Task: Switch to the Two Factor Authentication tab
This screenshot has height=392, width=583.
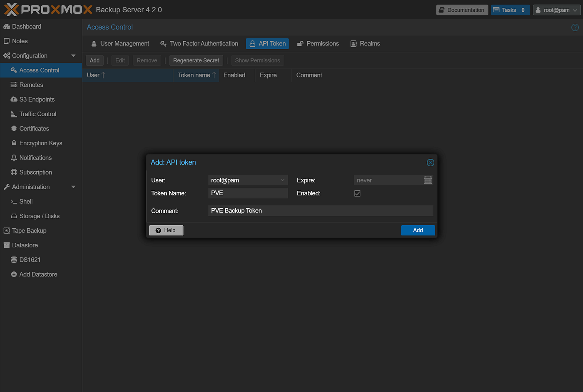Action: pos(199,44)
